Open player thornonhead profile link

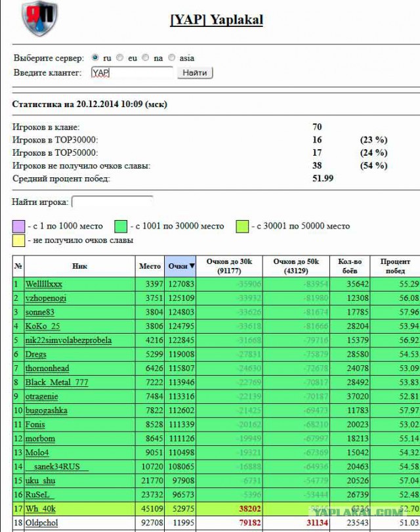[47, 368]
